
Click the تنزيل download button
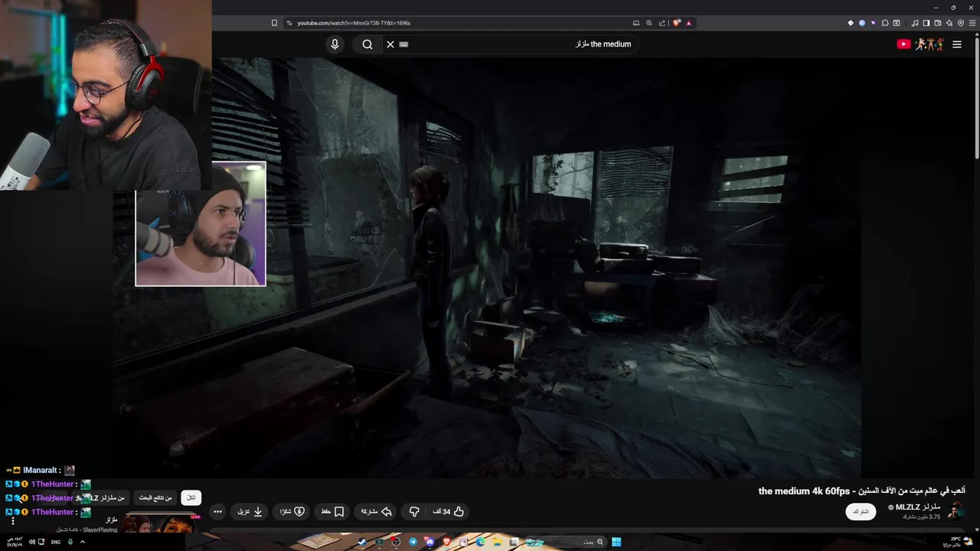[x=250, y=512]
